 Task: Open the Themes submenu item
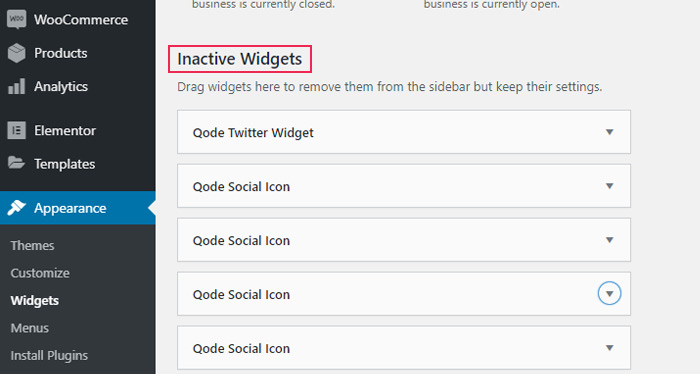[33, 245]
